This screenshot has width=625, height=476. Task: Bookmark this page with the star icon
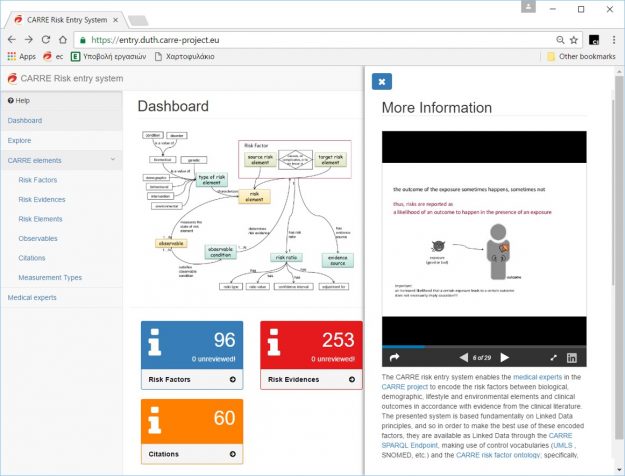coord(574,40)
